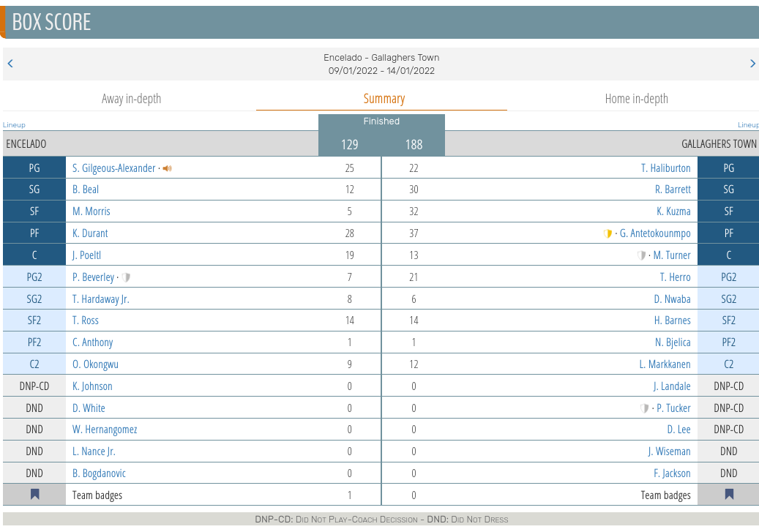Open Gallaghers Town Lineup link

click(x=748, y=125)
